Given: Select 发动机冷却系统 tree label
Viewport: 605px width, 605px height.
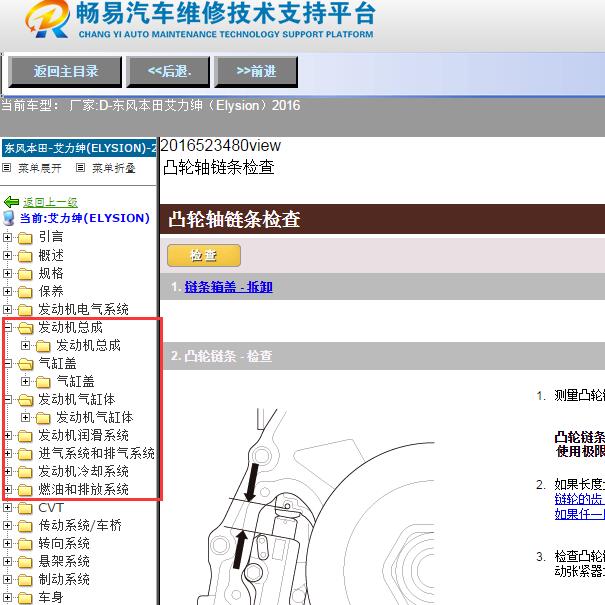Looking at the screenshot, I should point(83,471).
